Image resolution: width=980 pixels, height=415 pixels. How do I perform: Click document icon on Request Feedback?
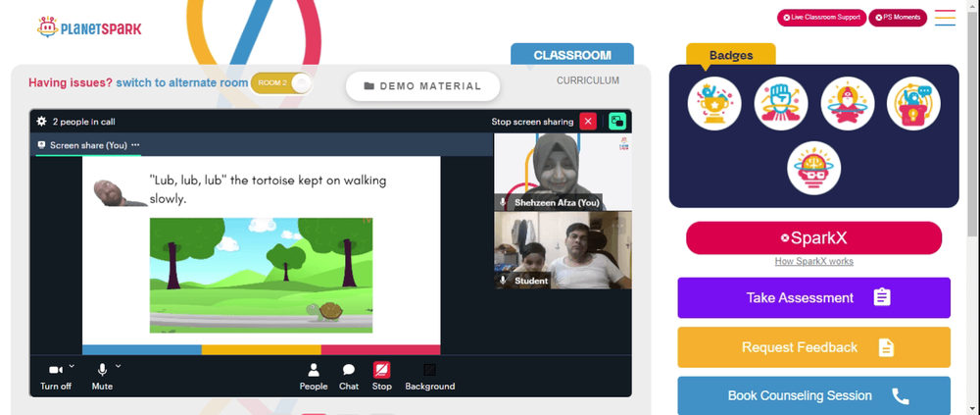click(x=886, y=347)
